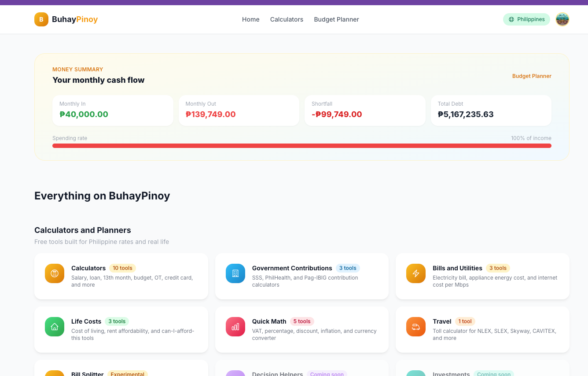Click the electricity bill, appliance energy description
The image size is (588, 376).
click(x=495, y=281)
